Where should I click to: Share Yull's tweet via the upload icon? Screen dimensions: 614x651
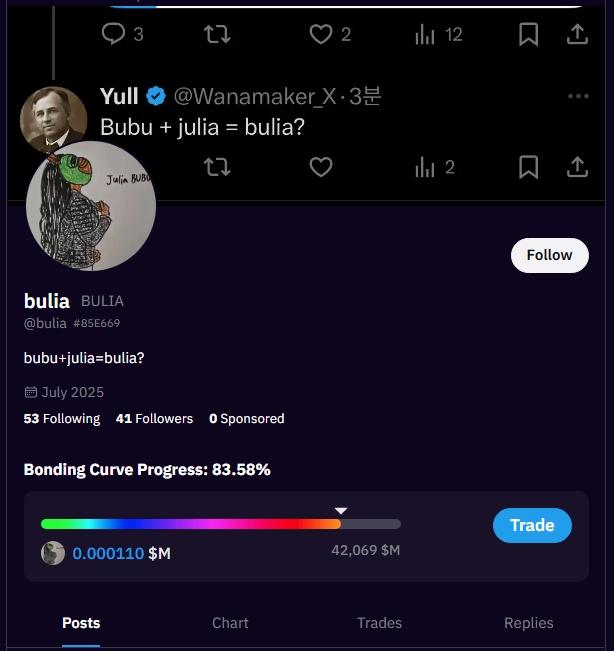pos(577,167)
